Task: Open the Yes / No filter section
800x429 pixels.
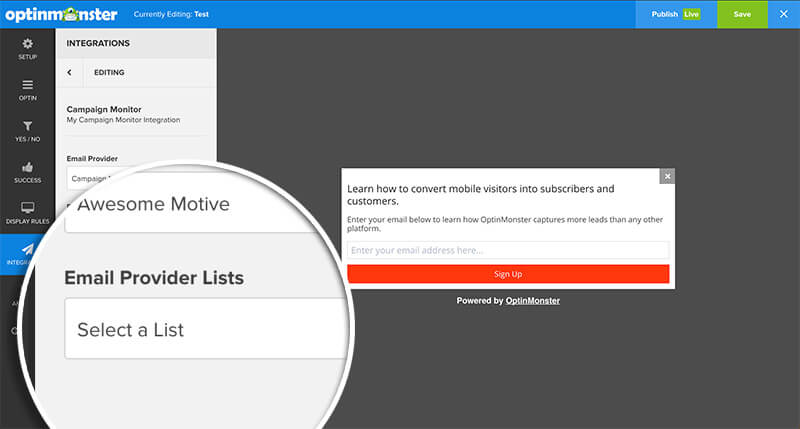Action: 28,131
